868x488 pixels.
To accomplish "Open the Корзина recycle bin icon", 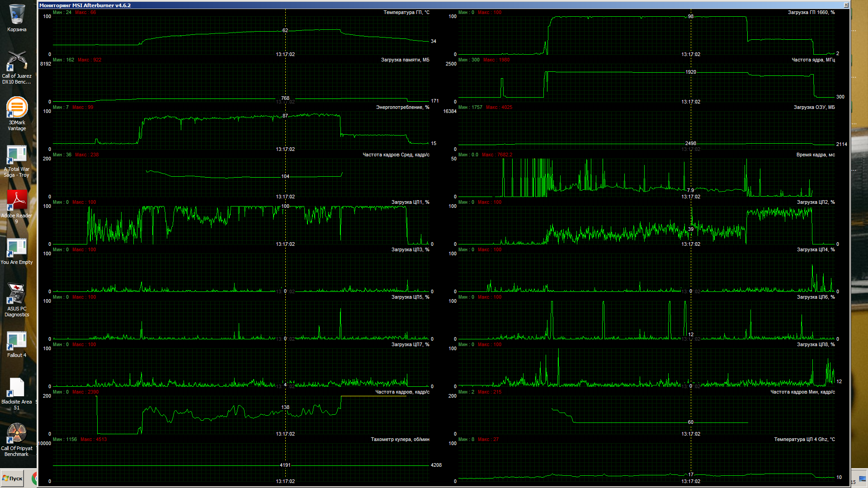I will tap(17, 15).
